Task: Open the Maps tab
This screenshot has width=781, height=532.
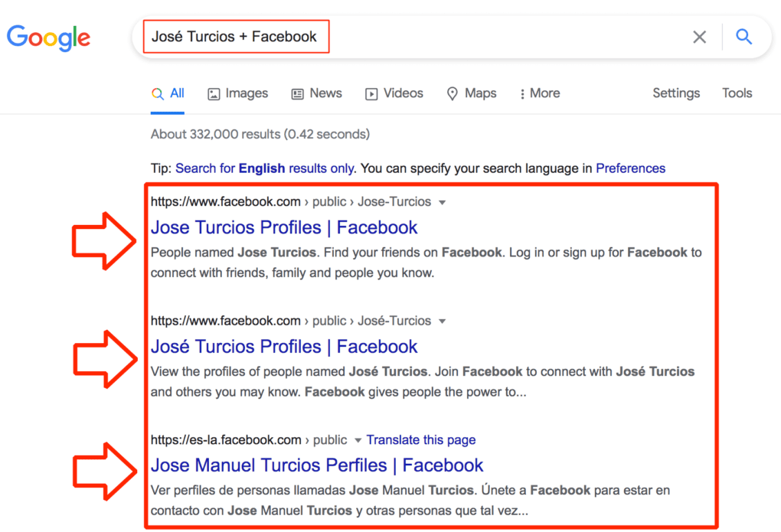Action: [x=471, y=93]
